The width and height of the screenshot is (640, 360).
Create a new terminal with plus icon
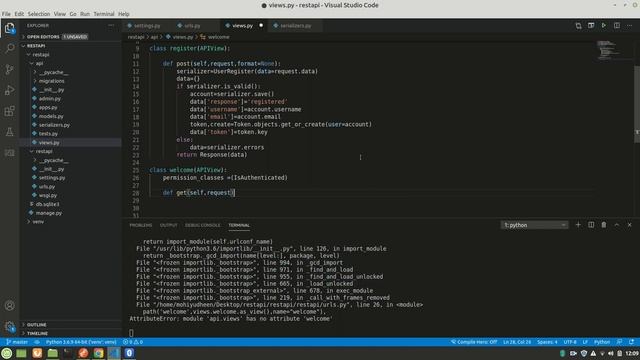tap(578, 225)
